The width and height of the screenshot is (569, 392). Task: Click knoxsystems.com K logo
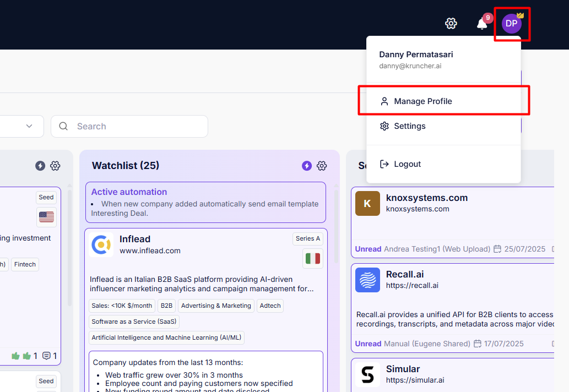pyautogui.click(x=367, y=204)
